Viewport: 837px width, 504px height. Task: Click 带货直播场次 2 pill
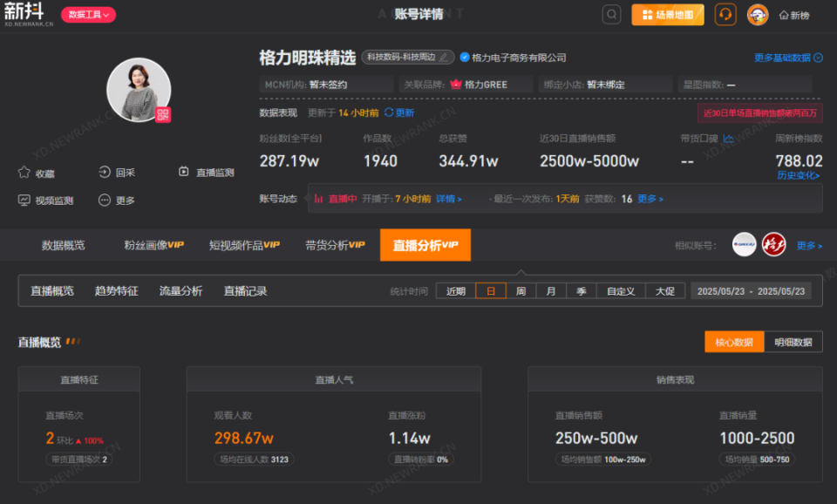79,460
